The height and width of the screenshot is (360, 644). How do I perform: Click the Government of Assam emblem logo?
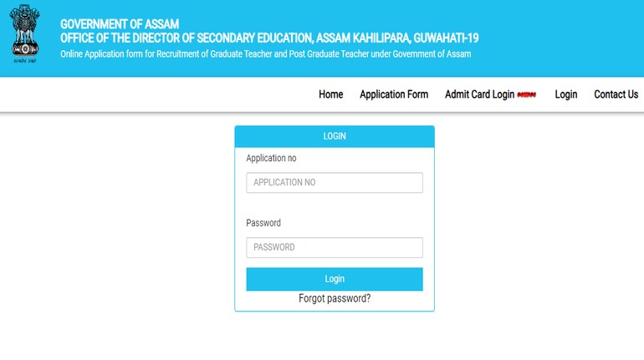point(25,31)
